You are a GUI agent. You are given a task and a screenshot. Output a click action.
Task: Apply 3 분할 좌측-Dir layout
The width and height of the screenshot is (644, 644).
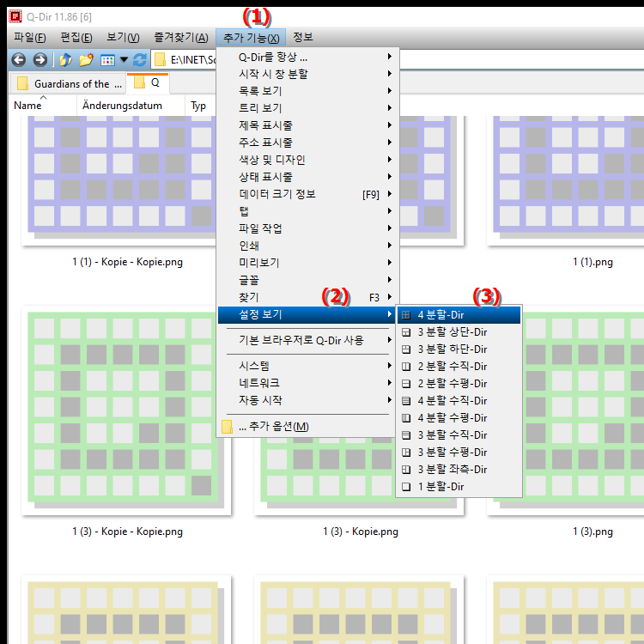(x=459, y=470)
